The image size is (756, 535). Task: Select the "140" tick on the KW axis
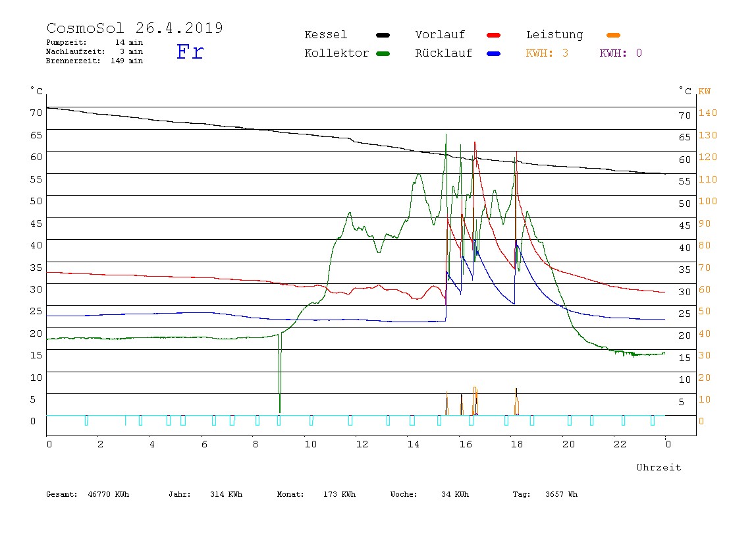pos(708,113)
